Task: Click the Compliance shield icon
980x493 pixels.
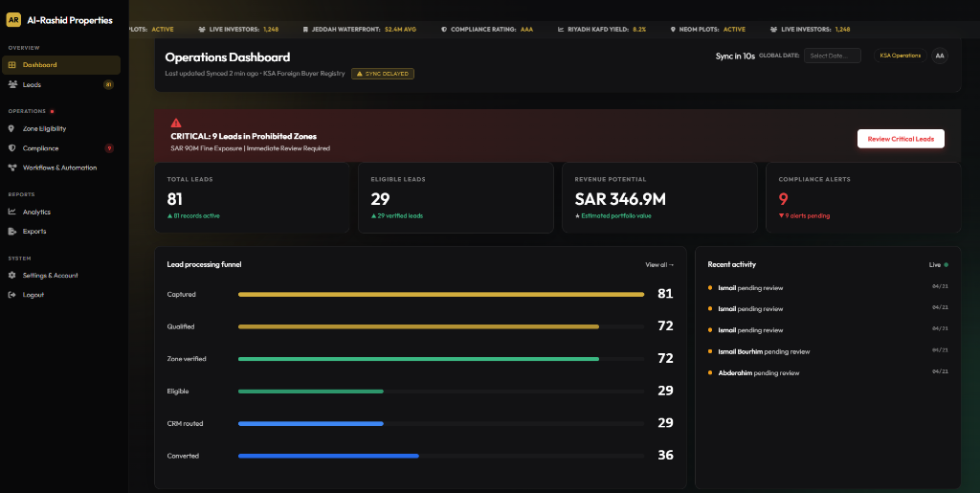Action: click(x=11, y=148)
